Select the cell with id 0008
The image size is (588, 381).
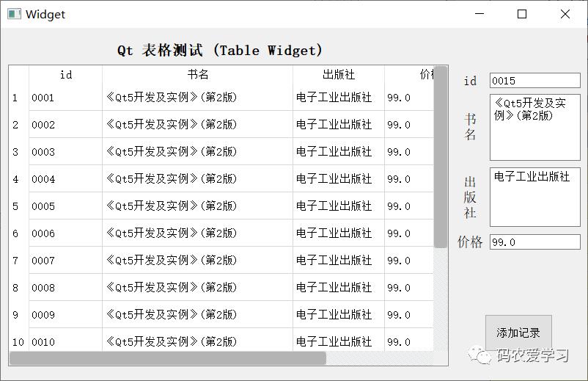point(66,288)
